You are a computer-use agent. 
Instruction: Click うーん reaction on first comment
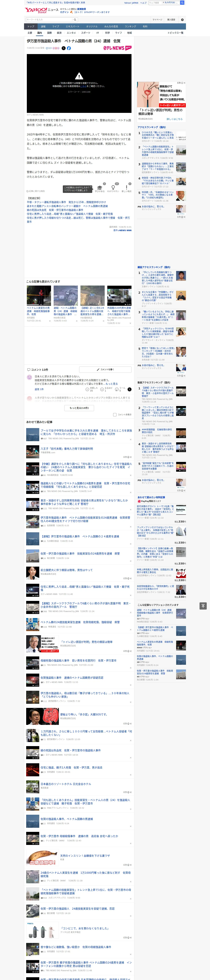[117, 390]
